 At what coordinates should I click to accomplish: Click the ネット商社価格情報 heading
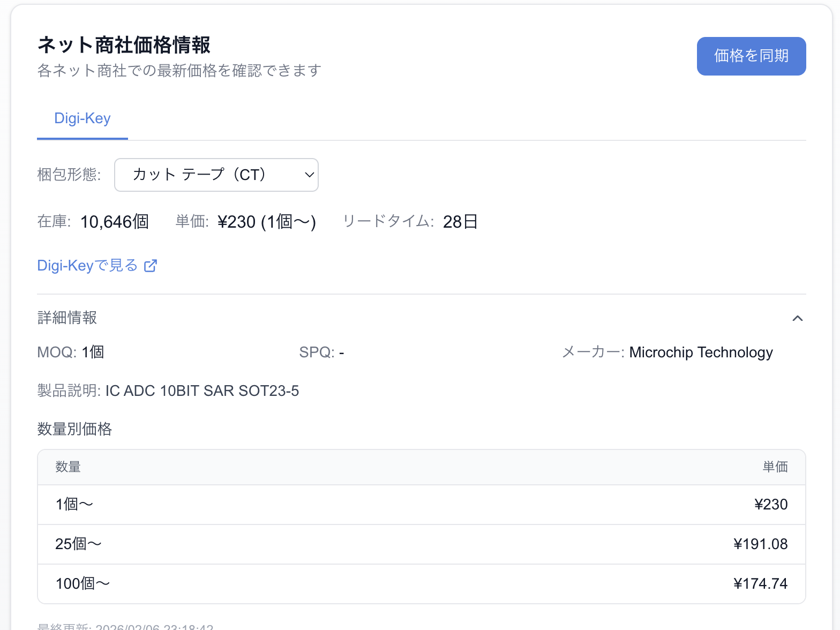124,45
